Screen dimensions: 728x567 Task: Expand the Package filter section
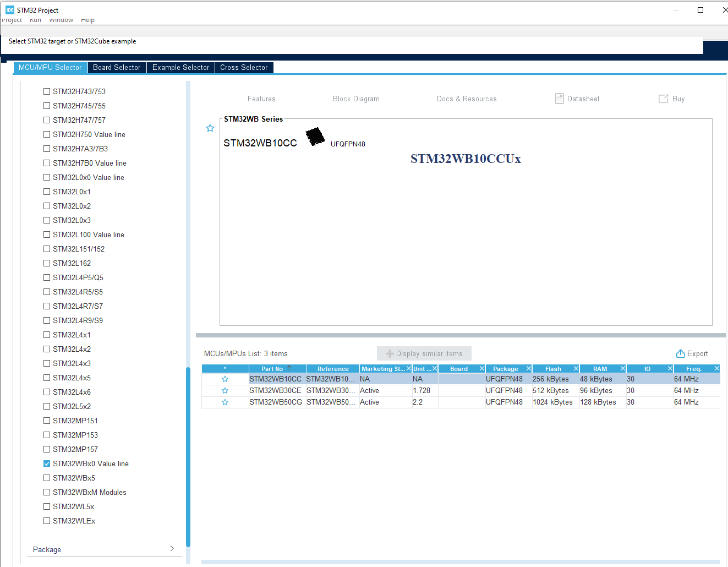(x=105, y=549)
